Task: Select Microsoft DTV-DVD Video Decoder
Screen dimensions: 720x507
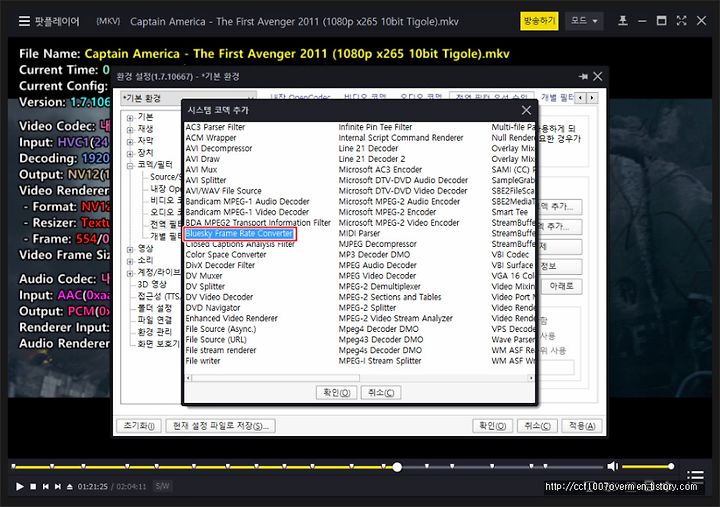Action: pyautogui.click(x=403, y=191)
